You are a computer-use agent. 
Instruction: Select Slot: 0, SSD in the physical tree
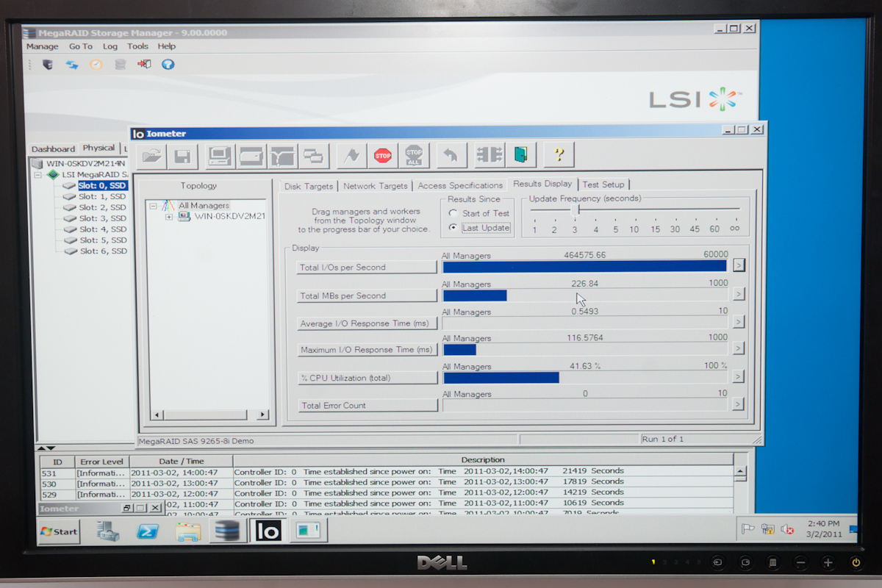(x=103, y=186)
